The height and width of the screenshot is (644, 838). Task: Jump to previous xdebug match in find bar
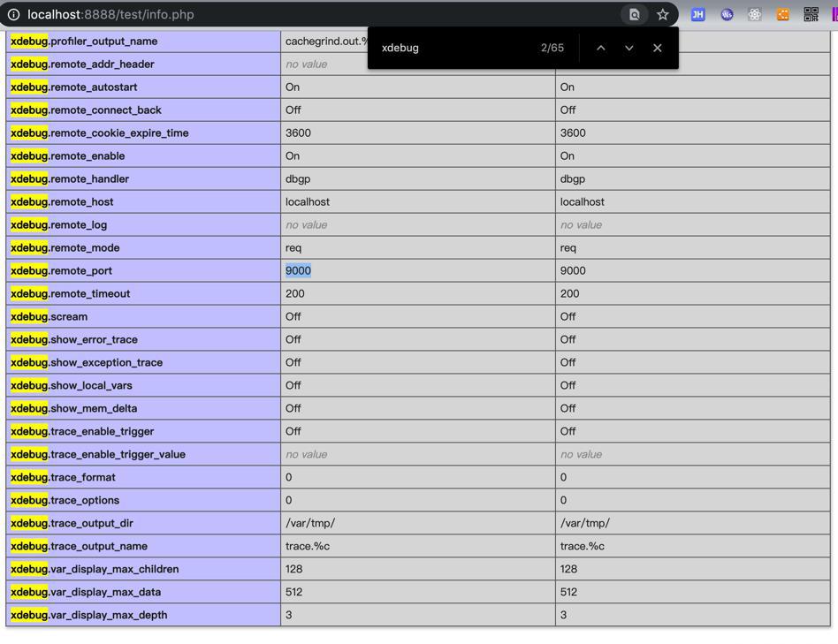(x=601, y=48)
